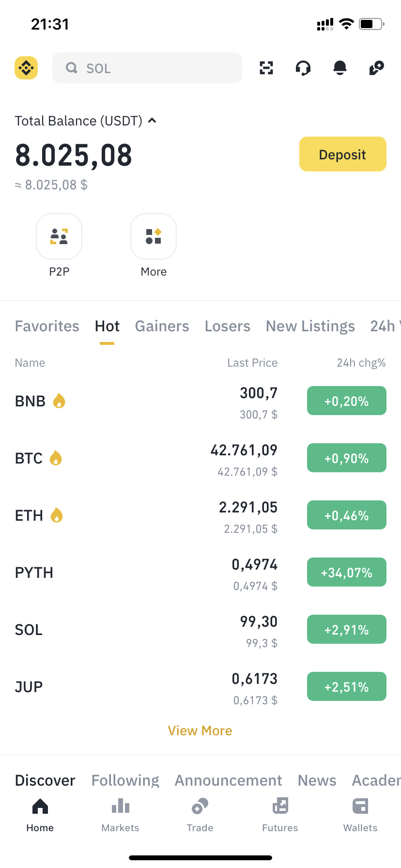Toggle balance visibility arrow next to Total Balance

[x=152, y=121]
